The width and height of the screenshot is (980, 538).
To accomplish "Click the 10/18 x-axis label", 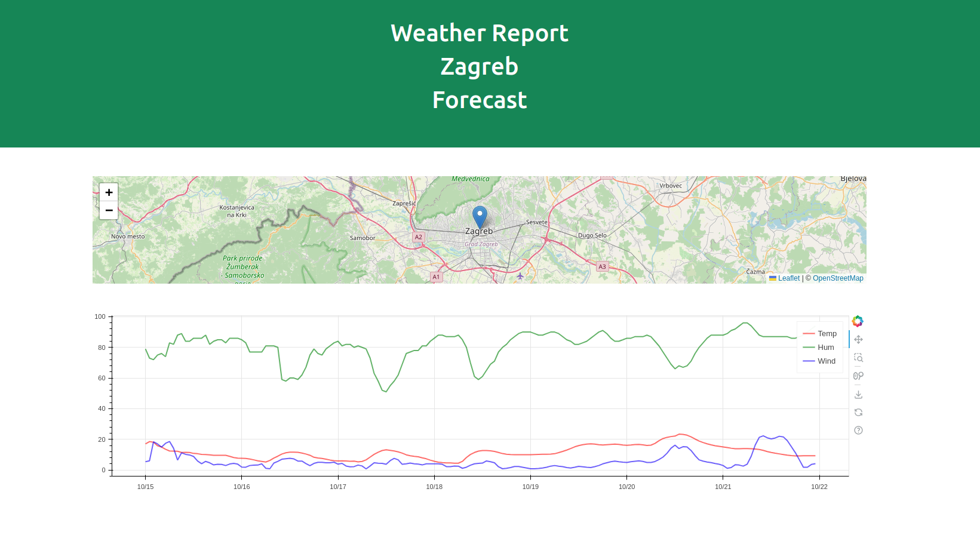I will [434, 487].
